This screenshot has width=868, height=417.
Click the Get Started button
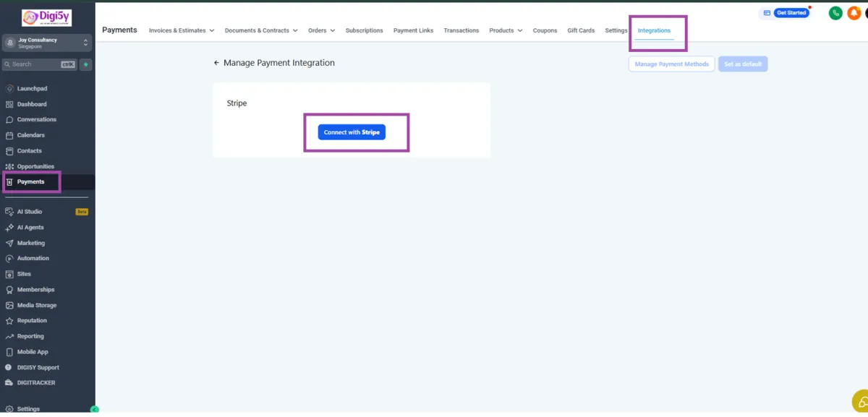click(791, 13)
